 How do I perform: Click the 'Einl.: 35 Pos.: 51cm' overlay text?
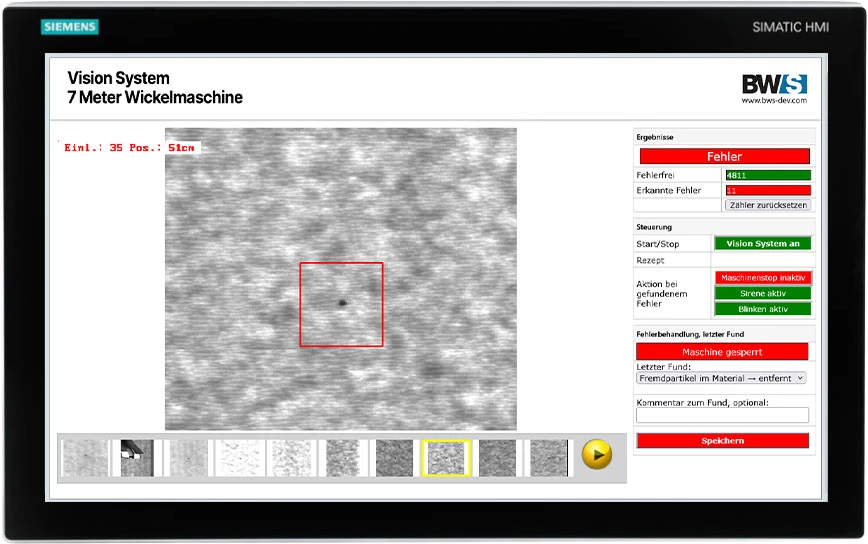coord(129,147)
